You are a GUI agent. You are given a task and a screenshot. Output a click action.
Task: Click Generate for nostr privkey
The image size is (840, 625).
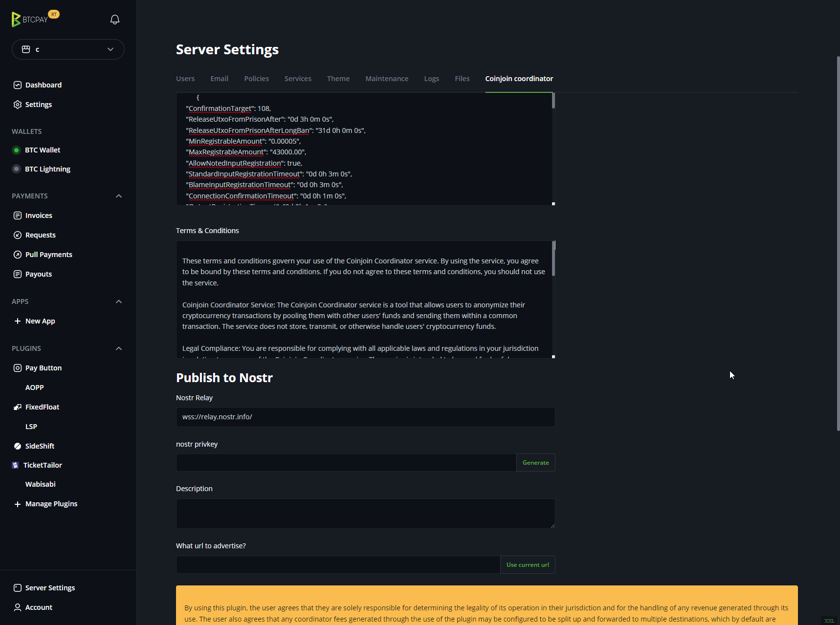click(535, 463)
